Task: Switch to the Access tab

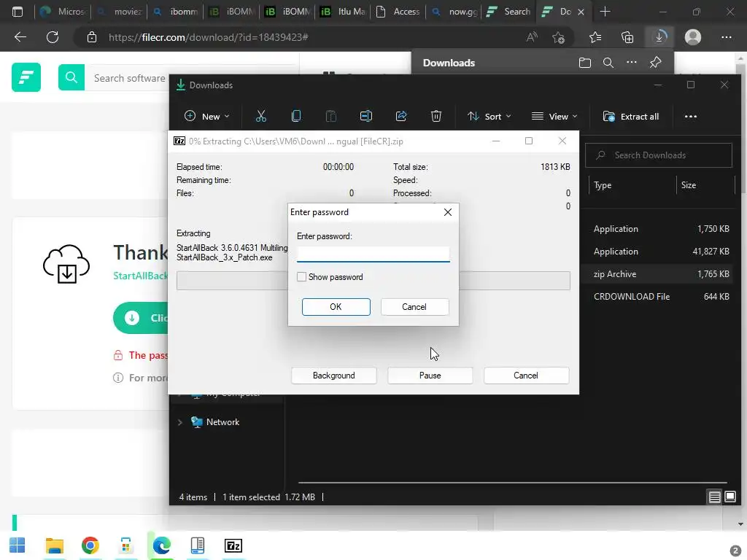Action: coord(398,12)
